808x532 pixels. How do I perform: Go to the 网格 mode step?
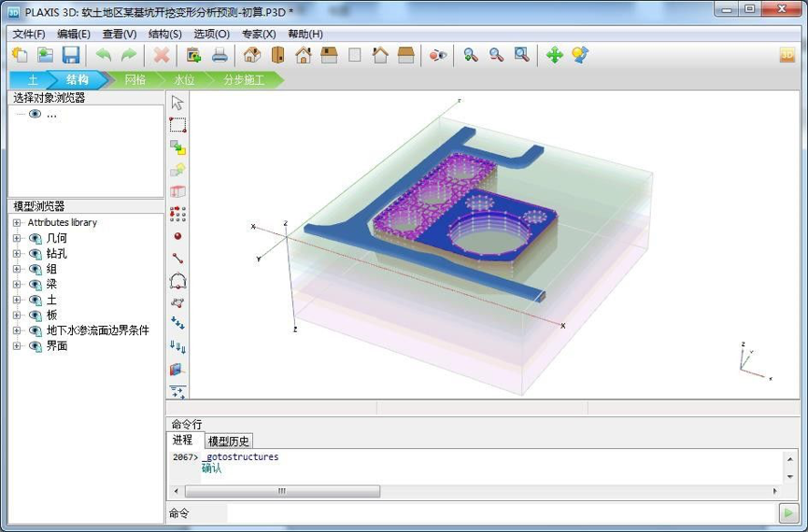135,80
